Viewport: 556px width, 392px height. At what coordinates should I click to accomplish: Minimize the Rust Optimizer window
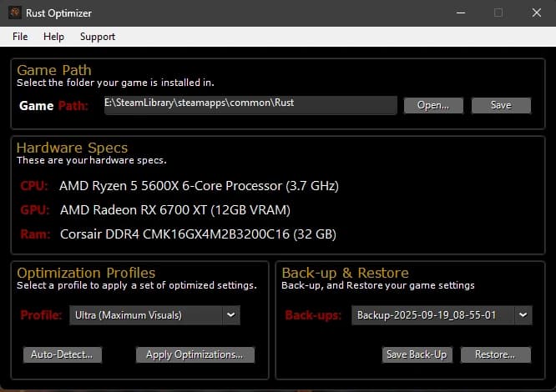(x=461, y=13)
